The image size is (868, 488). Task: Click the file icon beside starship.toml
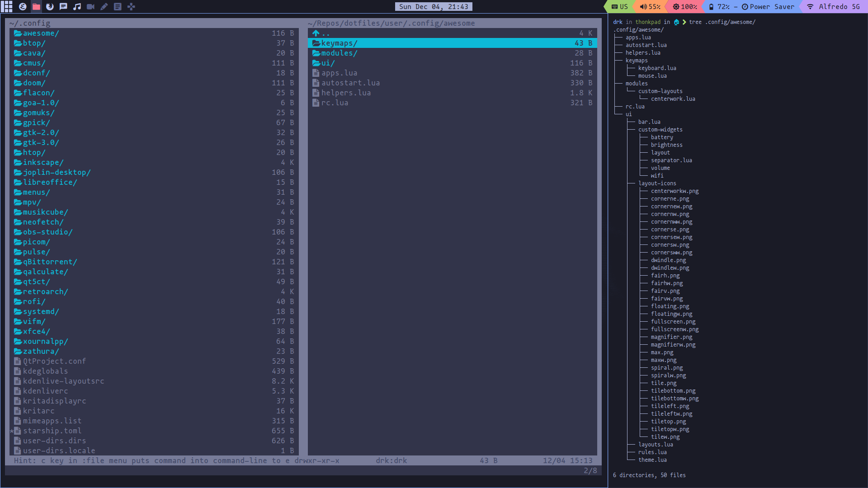pyautogui.click(x=17, y=431)
